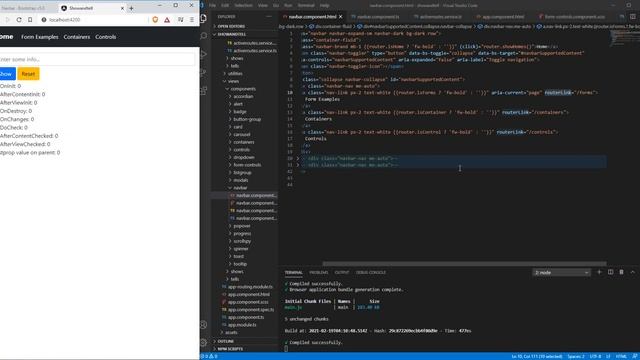The image size is (640, 360).
Task: Click the browser bookmark icon
Action: coord(30,20)
